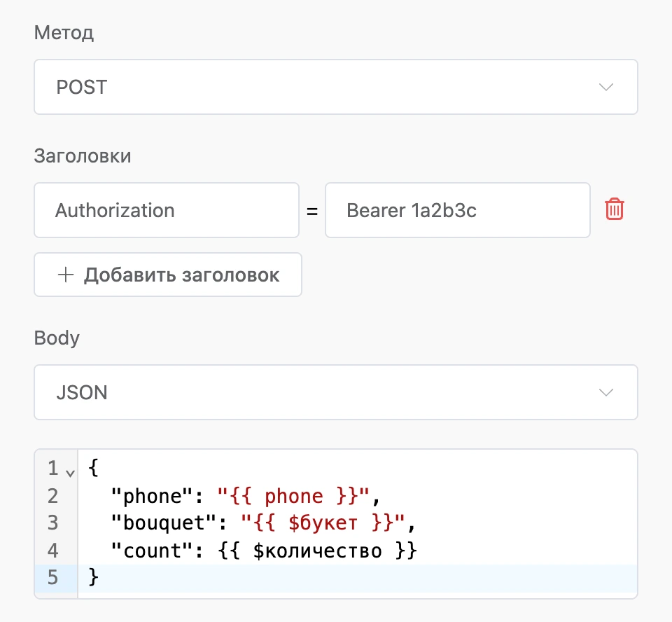Open the POST method dropdown
The width and height of the screenshot is (672, 622).
(x=336, y=87)
